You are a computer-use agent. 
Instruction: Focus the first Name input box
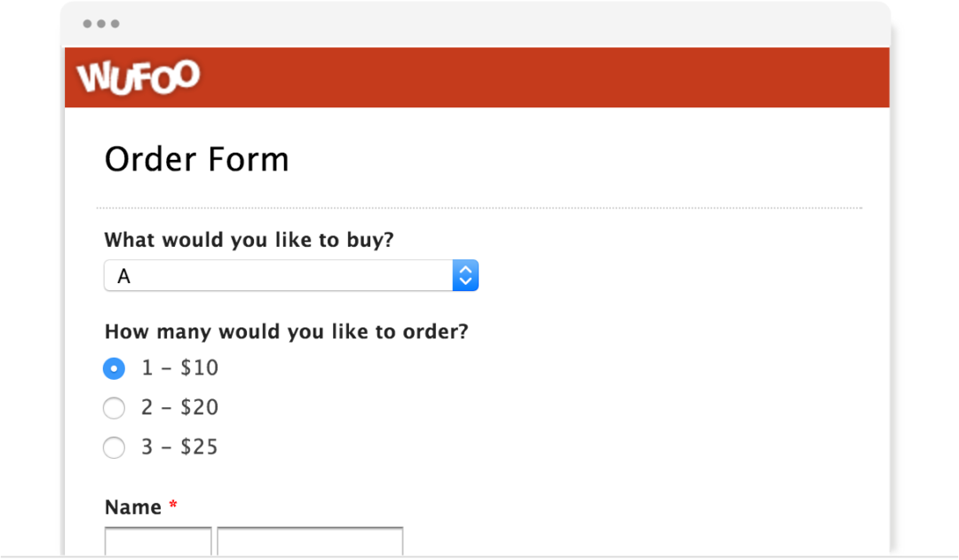pos(158,541)
